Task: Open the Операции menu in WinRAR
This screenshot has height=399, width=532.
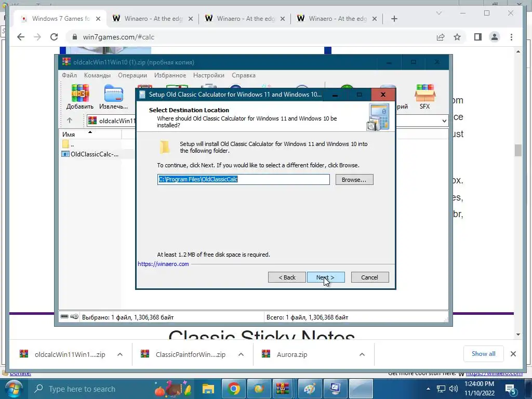Action: tap(132, 75)
